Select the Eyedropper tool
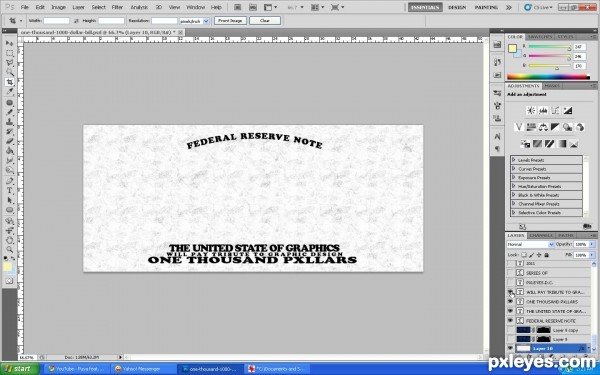 pos(10,92)
